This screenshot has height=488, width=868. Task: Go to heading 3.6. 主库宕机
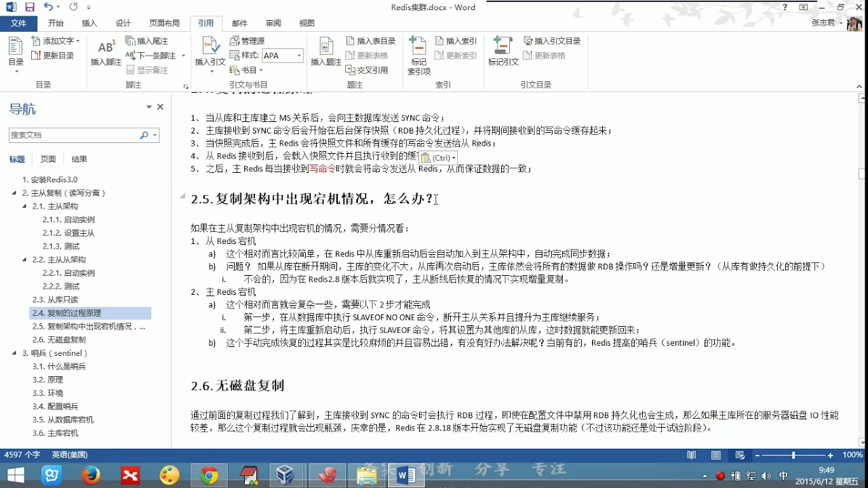click(x=55, y=433)
